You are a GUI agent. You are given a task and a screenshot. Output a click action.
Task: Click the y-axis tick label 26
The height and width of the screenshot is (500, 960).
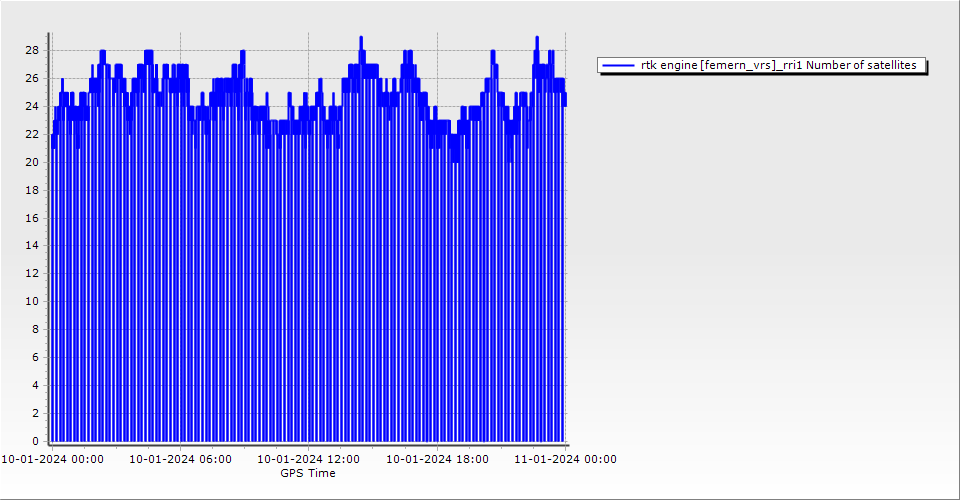point(32,78)
